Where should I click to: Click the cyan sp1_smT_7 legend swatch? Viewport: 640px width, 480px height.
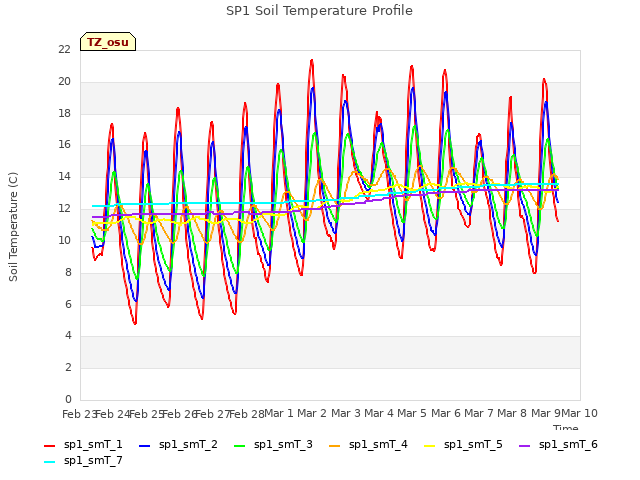[x=49, y=462]
